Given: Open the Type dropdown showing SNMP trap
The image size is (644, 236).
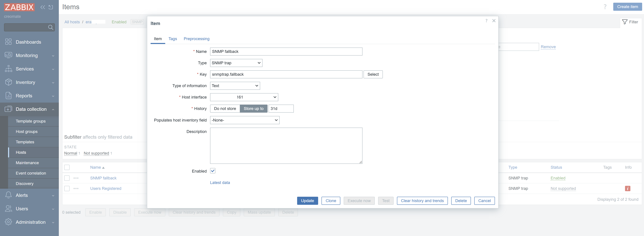Looking at the screenshot, I should tap(236, 63).
